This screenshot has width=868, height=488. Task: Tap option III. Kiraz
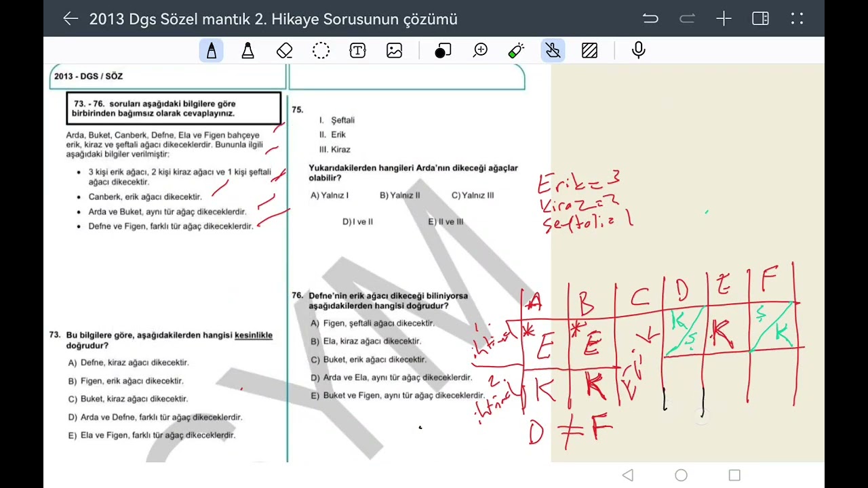[334, 150]
